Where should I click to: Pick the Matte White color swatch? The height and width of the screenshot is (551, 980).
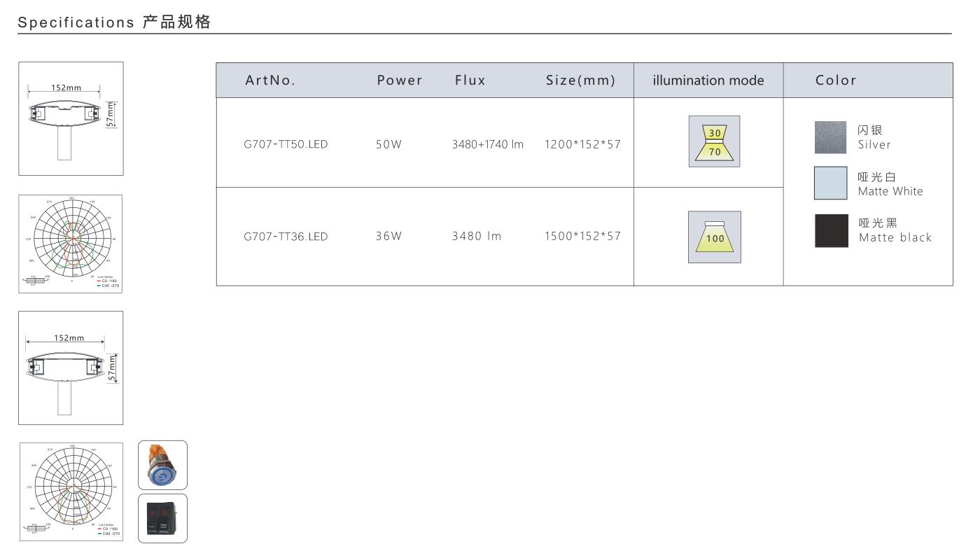pyautogui.click(x=830, y=183)
